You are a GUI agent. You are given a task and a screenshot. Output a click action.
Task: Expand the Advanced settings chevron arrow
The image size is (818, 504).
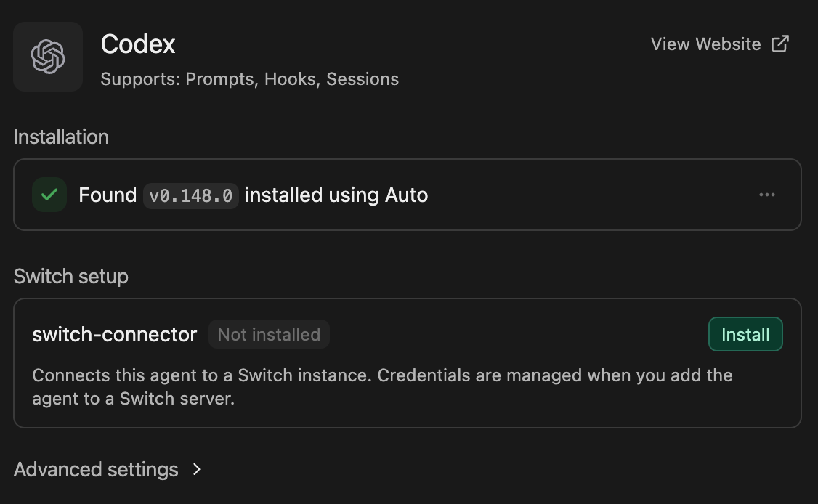[x=197, y=470]
